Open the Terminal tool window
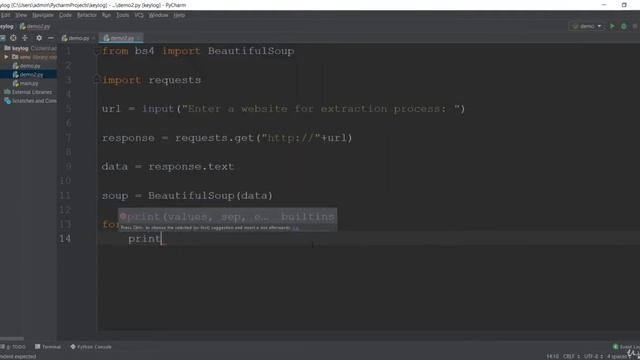640x360 pixels. [48, 347]
